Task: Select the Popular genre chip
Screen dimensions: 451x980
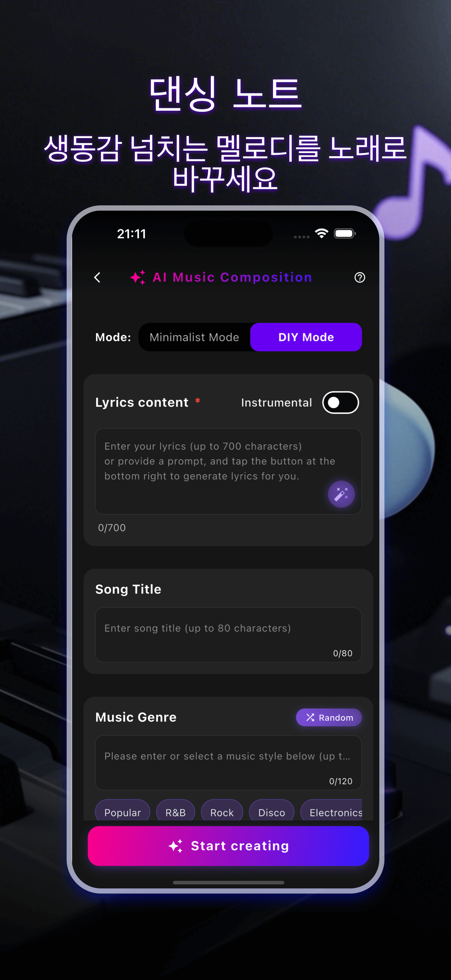Action: 122,812
